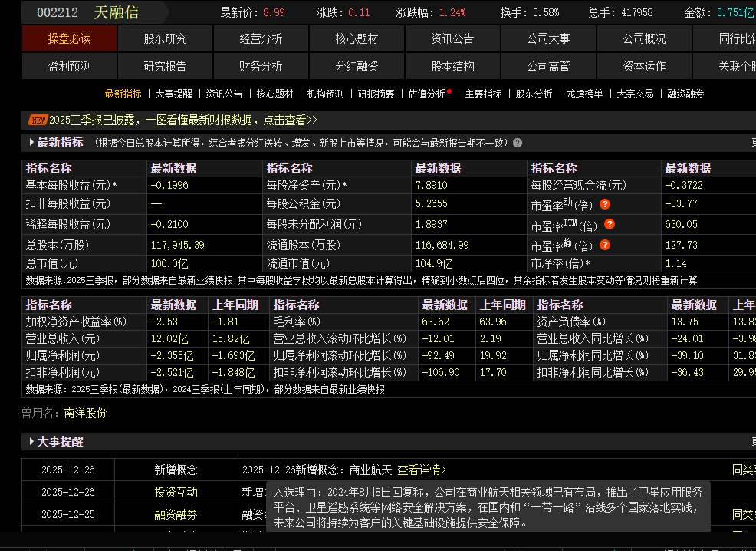Click 流通市值 value 104.9亿
Screen dimensions: 756x551
(x=434, y=263)
